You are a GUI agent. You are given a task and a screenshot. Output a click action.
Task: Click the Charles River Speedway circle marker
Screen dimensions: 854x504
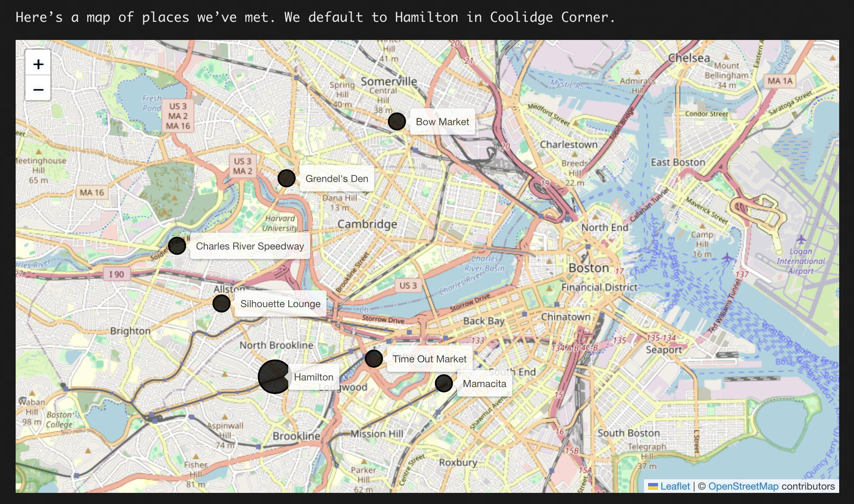tap(177, 246)
